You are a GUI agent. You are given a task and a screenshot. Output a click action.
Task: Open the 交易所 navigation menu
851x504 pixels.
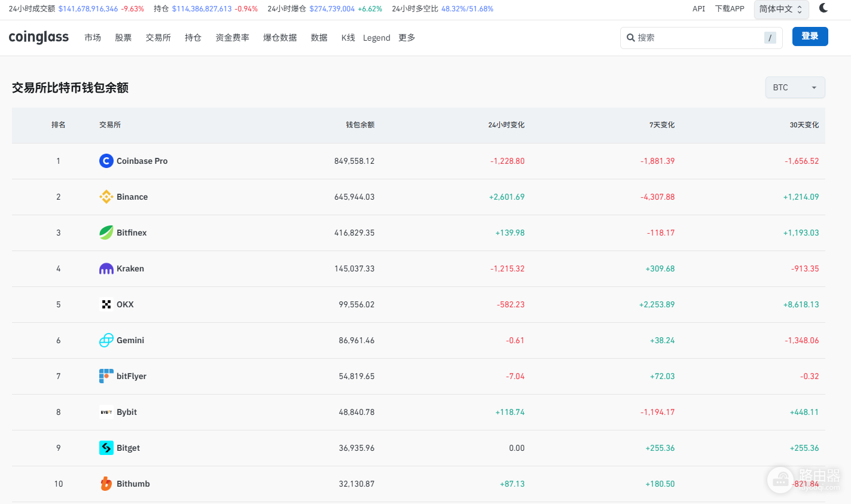pyautogui.click(x=158, y=38)
